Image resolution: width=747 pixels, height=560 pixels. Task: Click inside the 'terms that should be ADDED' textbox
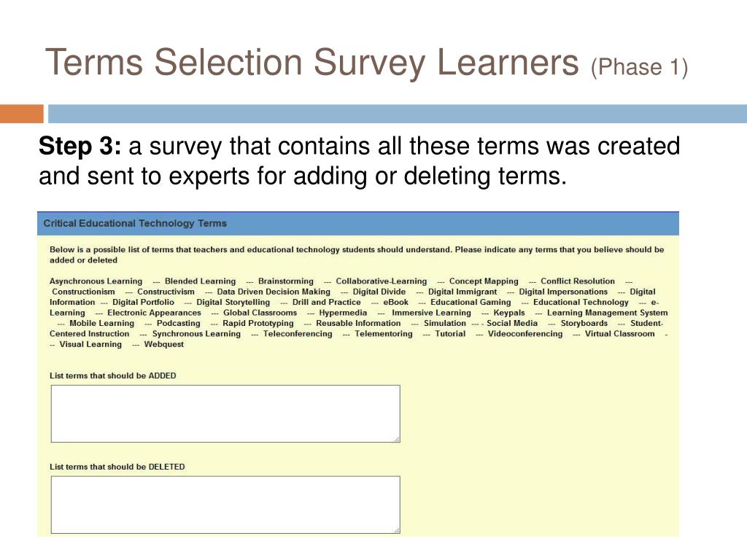[x=225, y=414]
